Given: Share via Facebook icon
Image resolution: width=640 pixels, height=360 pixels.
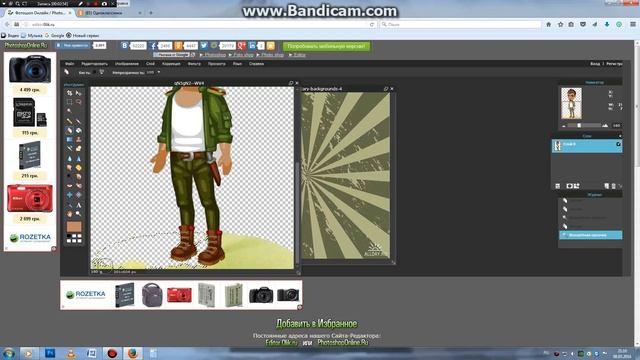Looking at the screenshot, I should pos(153,46).
